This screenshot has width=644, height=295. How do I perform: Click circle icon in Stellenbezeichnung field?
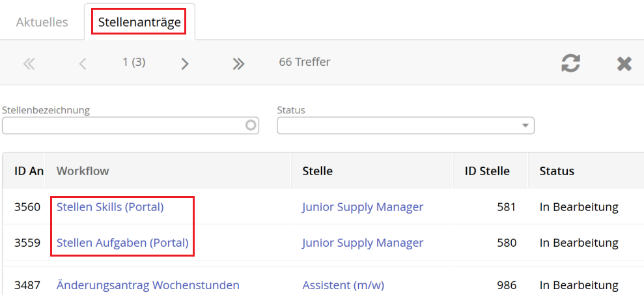coord(251,126)
